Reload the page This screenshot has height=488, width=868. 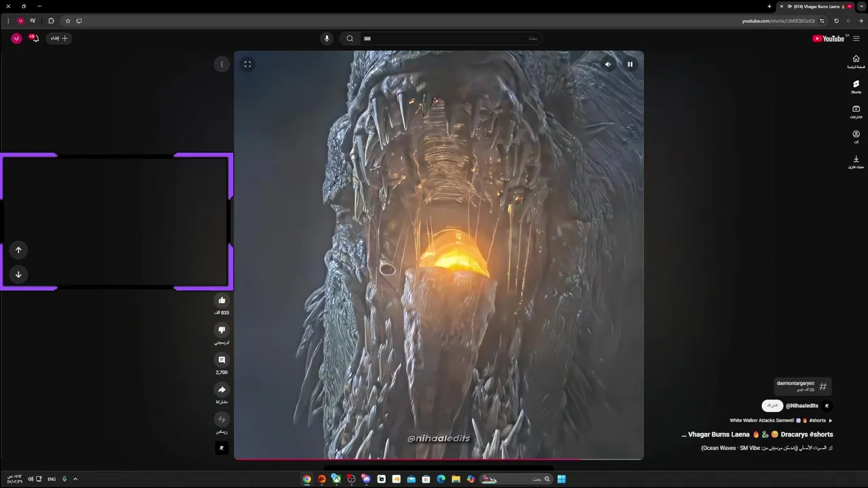(x=836, y=21)
